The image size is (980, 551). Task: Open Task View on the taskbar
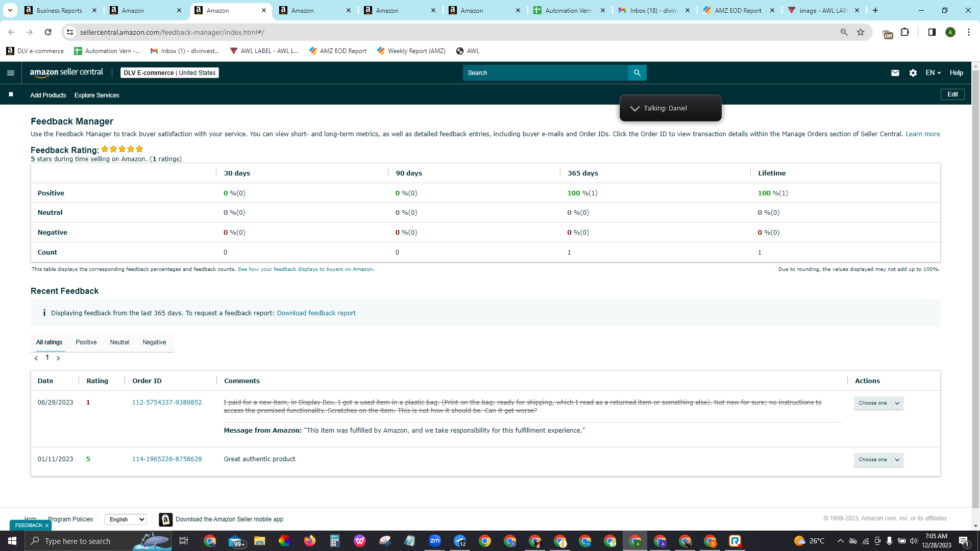click(x=184, y=541)
